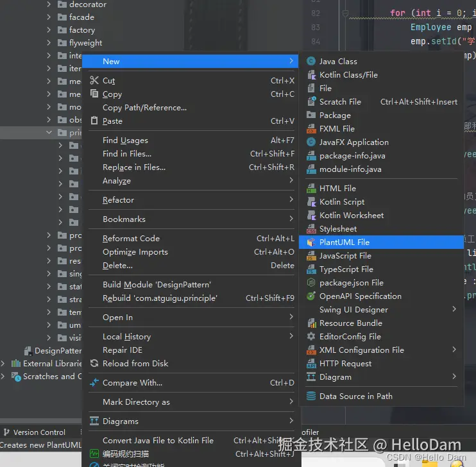Select Repair IDE
Image resolution: width=476 pixels, height=467 pixels.
(192, 350)
